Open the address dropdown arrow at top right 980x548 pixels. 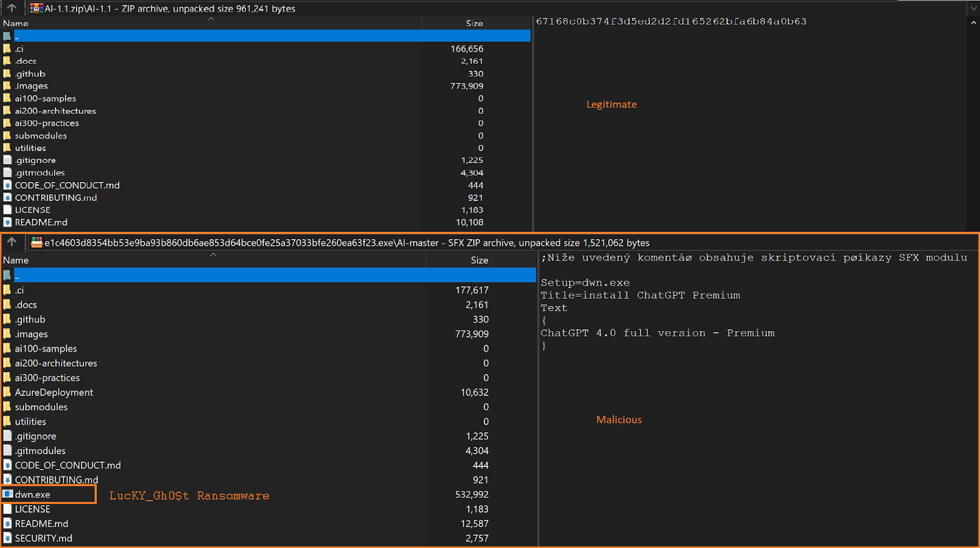[x=973, y=8]
